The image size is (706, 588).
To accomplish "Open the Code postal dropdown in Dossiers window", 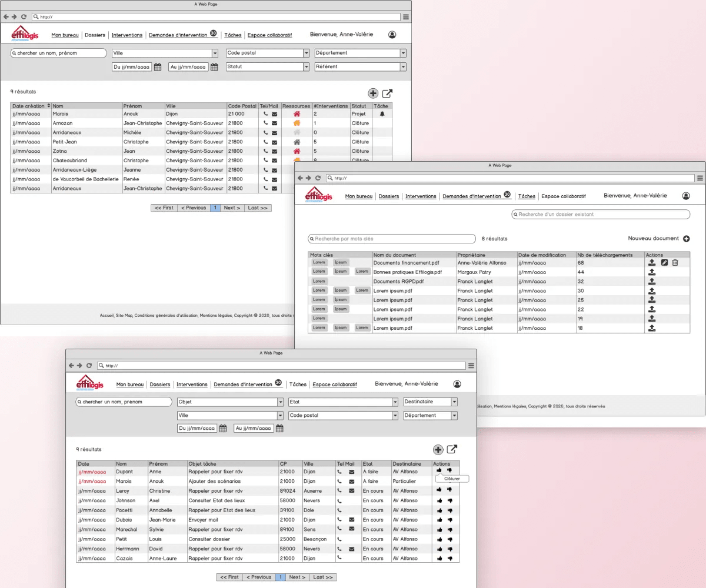I will [x=268, y=53].
